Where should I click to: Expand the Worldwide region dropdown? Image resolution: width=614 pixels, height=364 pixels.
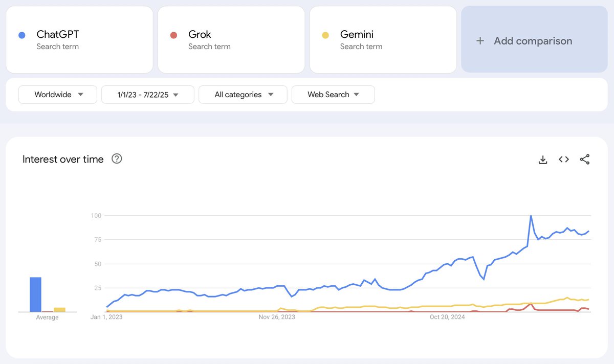(58, 95)
